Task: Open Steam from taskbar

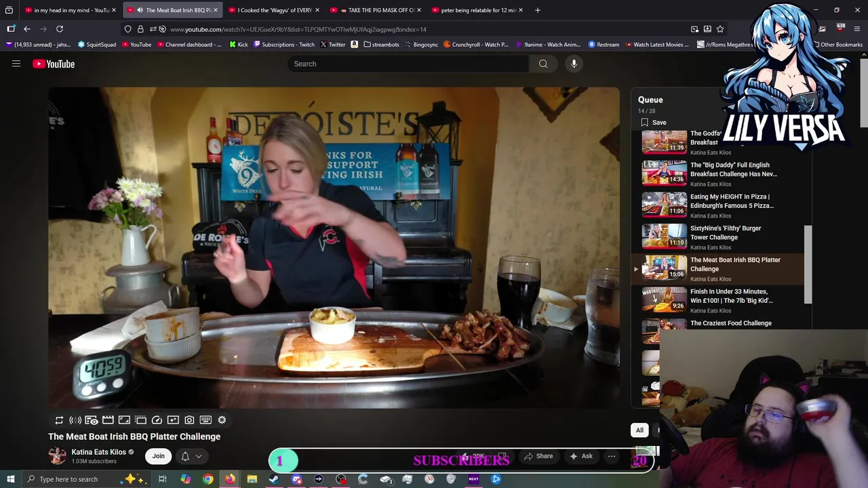Action: 274,479
